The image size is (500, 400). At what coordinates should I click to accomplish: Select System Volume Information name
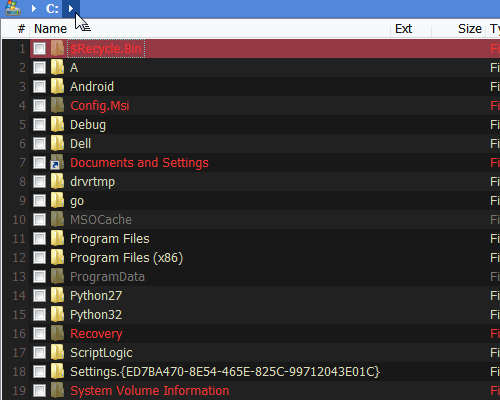[x=150, y=391]
